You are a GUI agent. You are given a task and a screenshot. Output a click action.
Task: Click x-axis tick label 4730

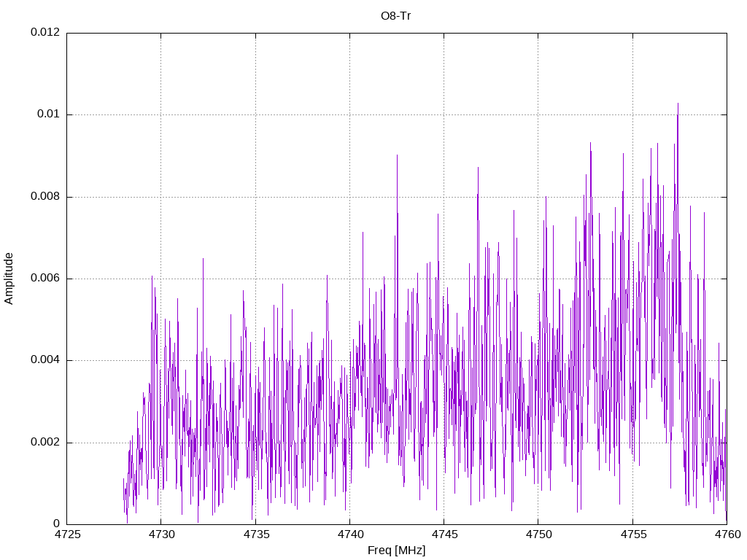click(x=161, y=534)
